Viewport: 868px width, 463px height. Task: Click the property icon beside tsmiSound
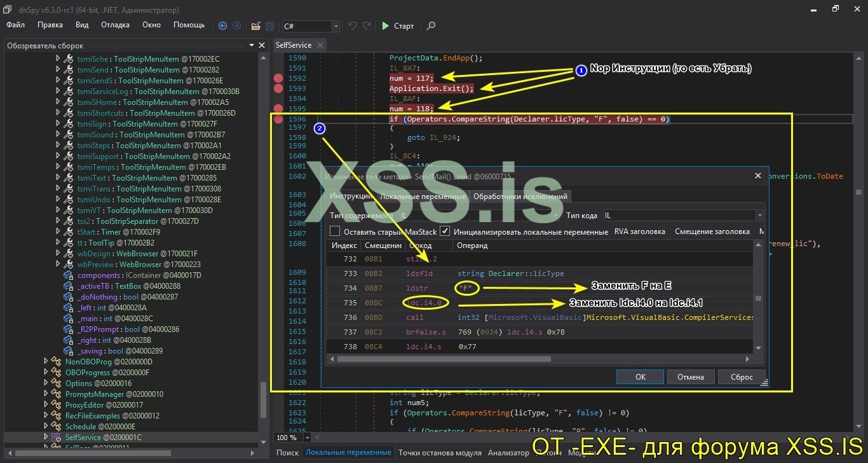pos(69,135)
